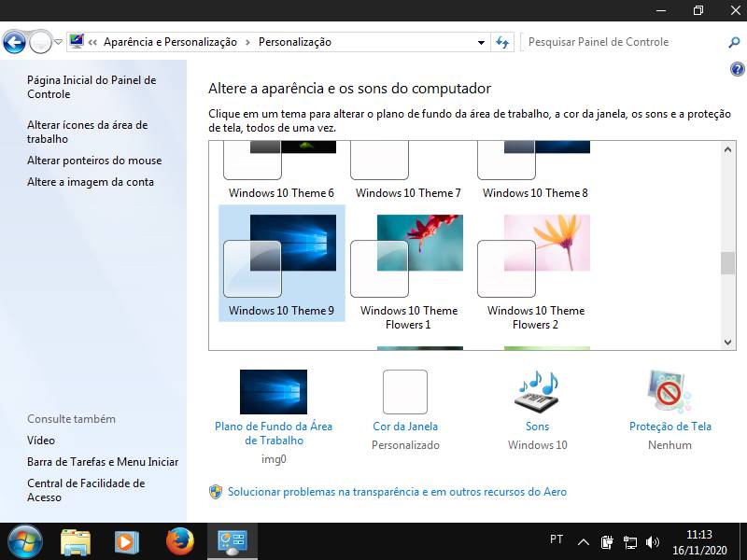The image size is (747, 560).
Task: Click the Pesquisar Painel de Controle field
Action: (624, 42)
